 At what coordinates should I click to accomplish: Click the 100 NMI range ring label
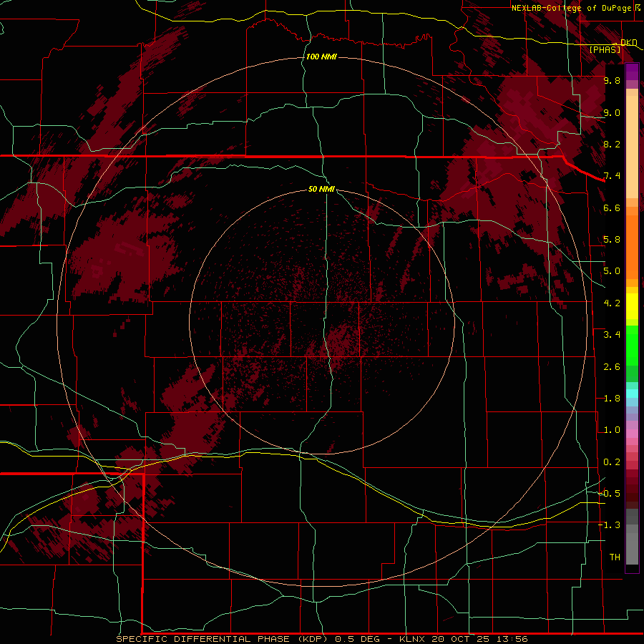pyautogui.click(x=321, y=57)
